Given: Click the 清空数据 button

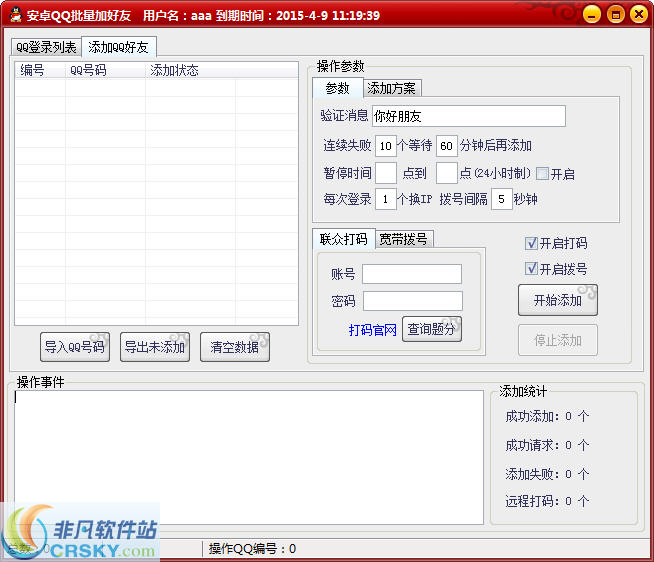Looking at the screenshot, I should [x=235, y=347].
